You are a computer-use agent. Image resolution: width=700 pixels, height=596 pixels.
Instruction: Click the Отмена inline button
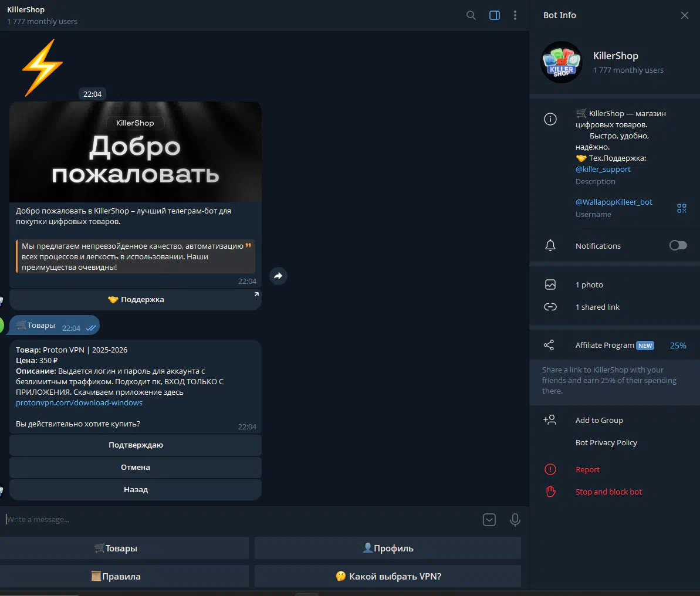(x=136, y=468)
